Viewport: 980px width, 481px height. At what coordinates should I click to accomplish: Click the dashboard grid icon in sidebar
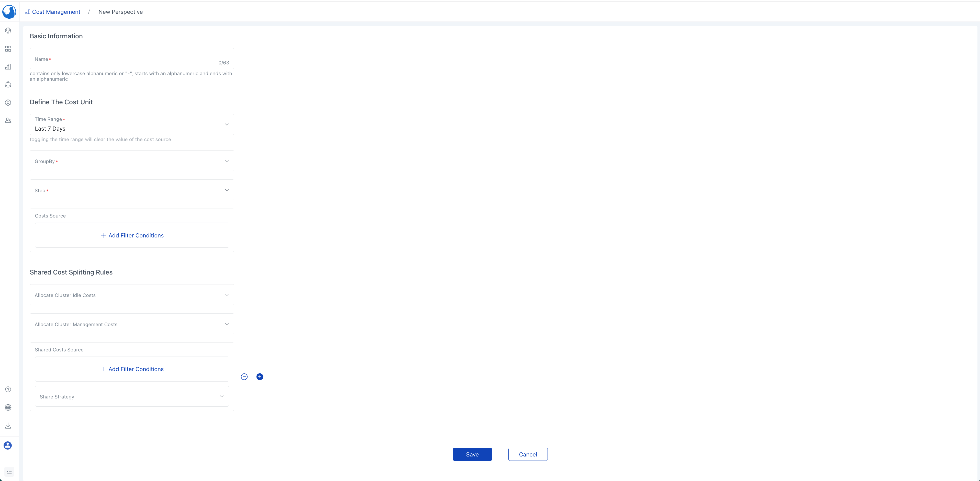click(8, 49)
